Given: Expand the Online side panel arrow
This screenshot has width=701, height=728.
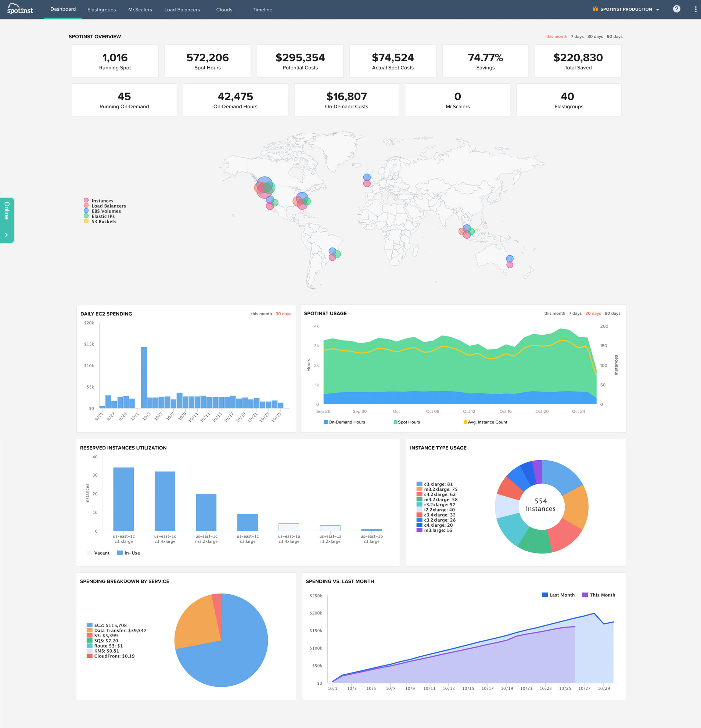Looking at the screenshot, I should [x=6, y=235].
